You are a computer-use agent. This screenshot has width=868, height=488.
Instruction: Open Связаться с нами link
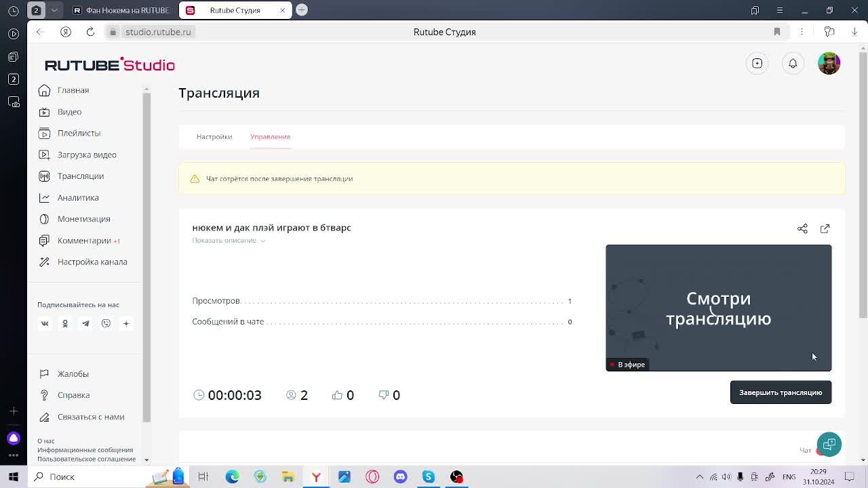point(91,417)
